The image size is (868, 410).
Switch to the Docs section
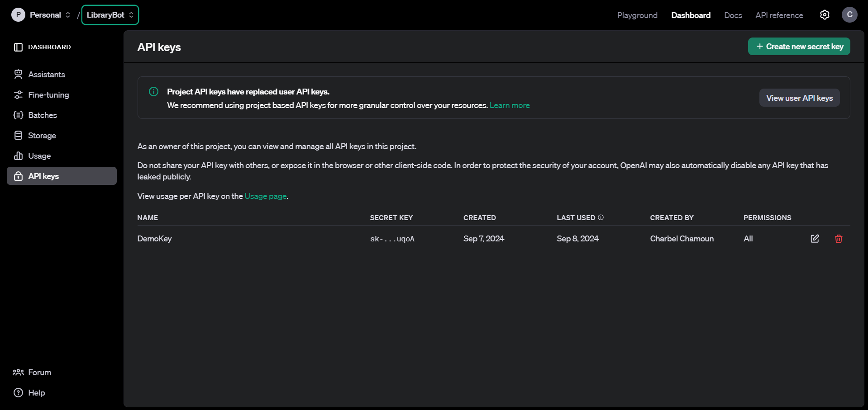pos(733,15)
